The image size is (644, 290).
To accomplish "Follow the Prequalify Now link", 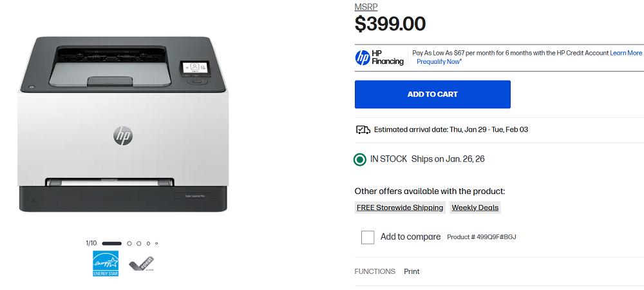I will coord(438,62).
